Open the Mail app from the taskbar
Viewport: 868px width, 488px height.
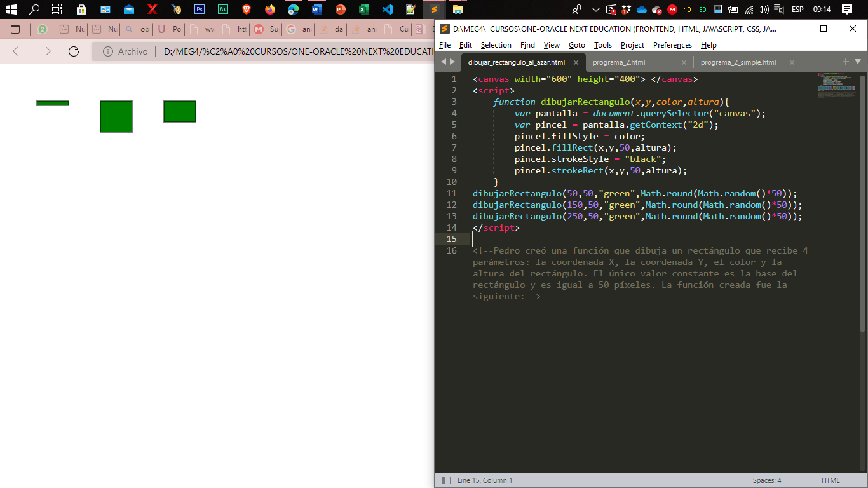click(x=129, y=10)
